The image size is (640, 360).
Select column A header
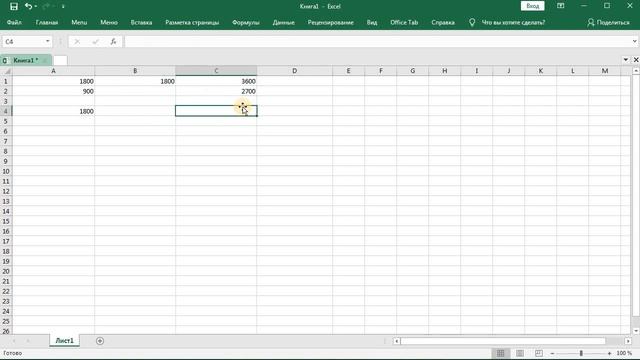[x=53, y=71]
